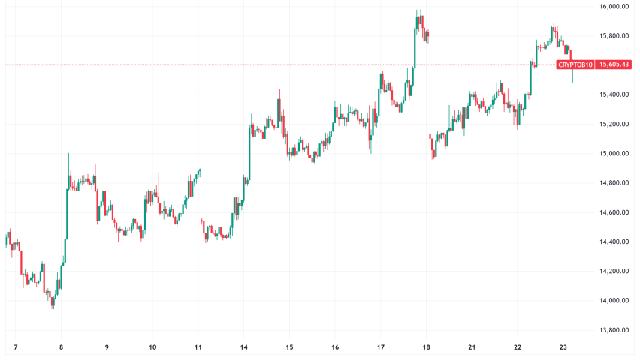Click the 13,800.00 price axis label

point(614,330)
